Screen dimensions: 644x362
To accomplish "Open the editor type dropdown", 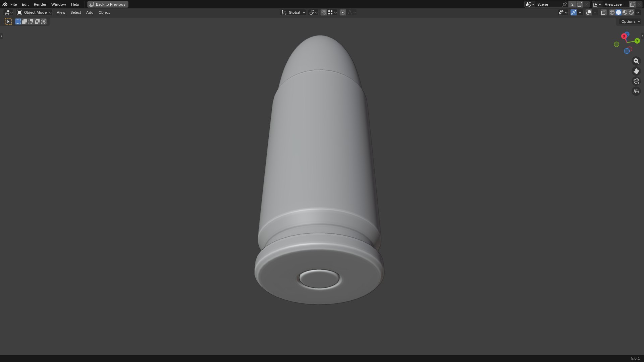I will (8, 12).
